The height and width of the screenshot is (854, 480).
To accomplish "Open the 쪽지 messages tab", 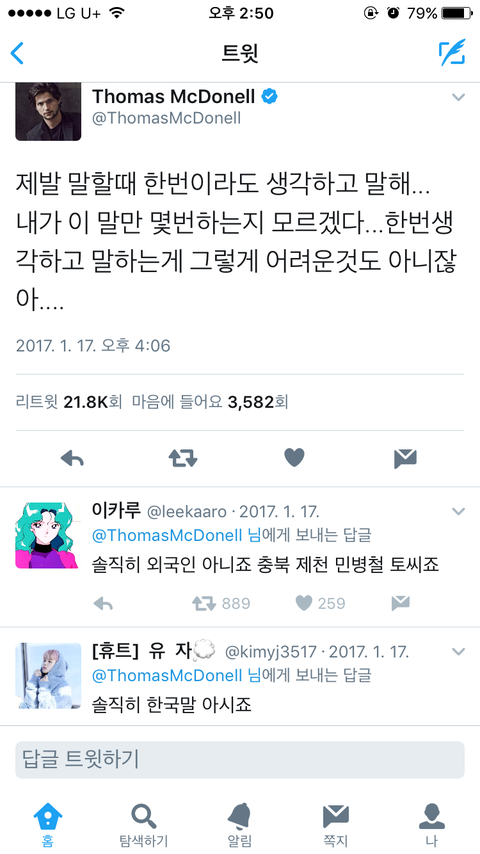I will coord(336,825).
